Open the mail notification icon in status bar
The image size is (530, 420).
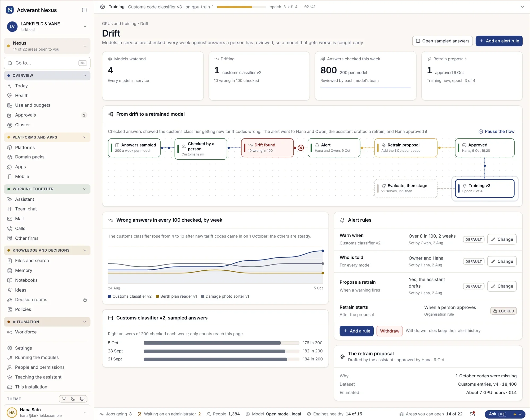coord(472,414)
